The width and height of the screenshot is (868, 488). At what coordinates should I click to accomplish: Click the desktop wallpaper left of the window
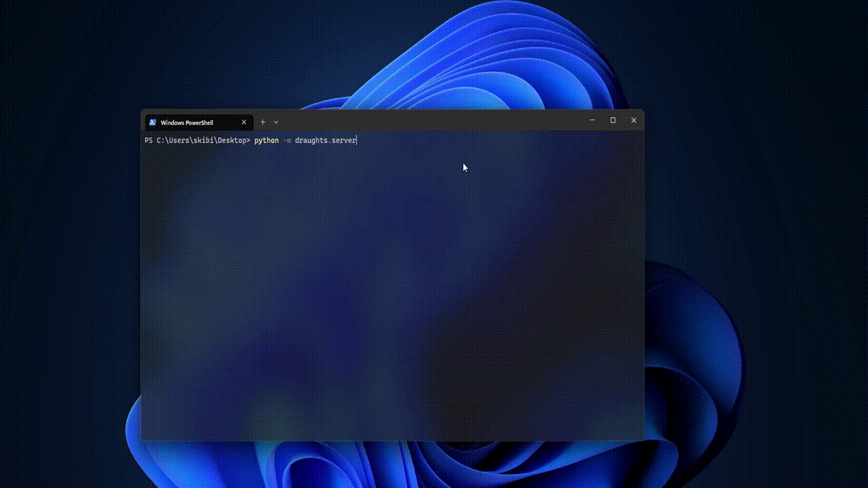click(68, 271)
